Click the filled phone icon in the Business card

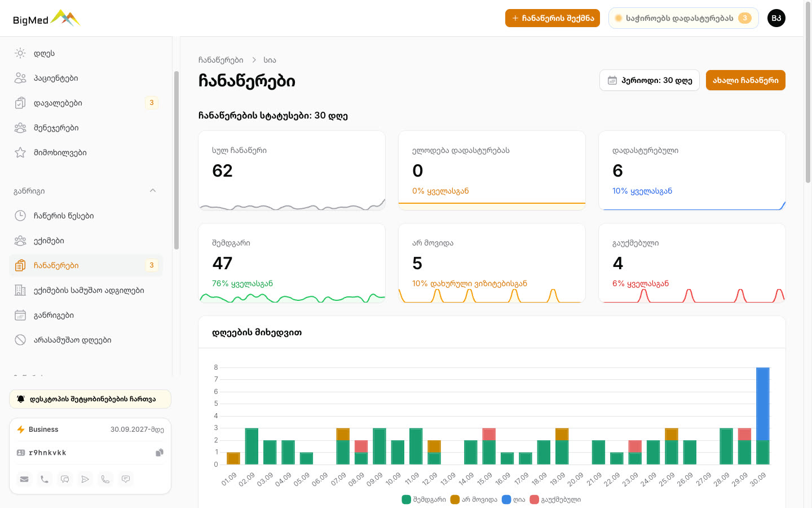[x=45, y=479]
